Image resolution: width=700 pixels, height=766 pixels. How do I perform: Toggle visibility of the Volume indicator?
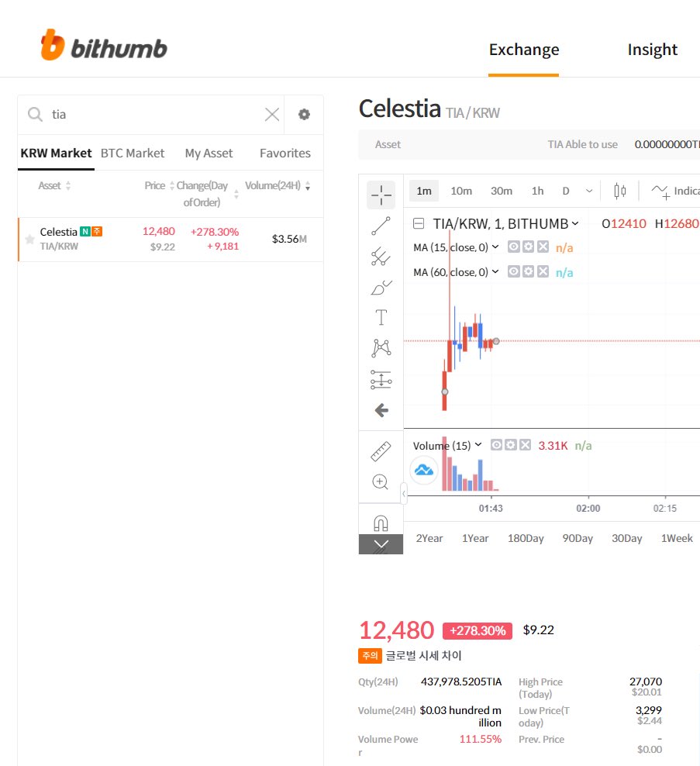click(496, 445)
